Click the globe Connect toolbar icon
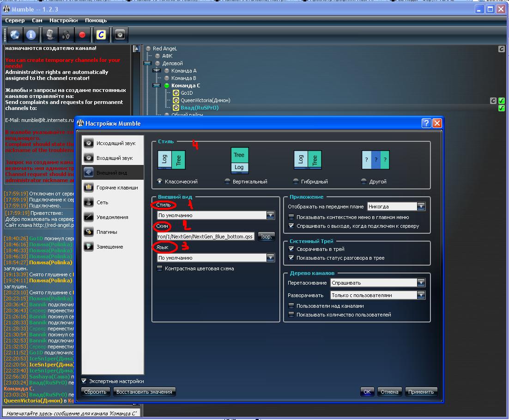Image resolution: width=509 pixels, height=420 pixels. pos(15,35)
